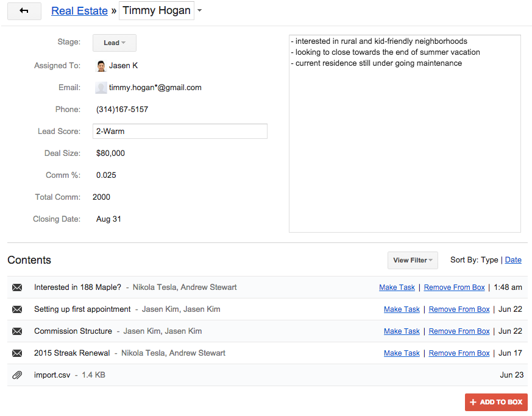Image resolution: width=532 pixels, height=416 pixels.
Task: Click the envelope icon for 'Setting up first appointment'
Action: (x=17, y=309)
